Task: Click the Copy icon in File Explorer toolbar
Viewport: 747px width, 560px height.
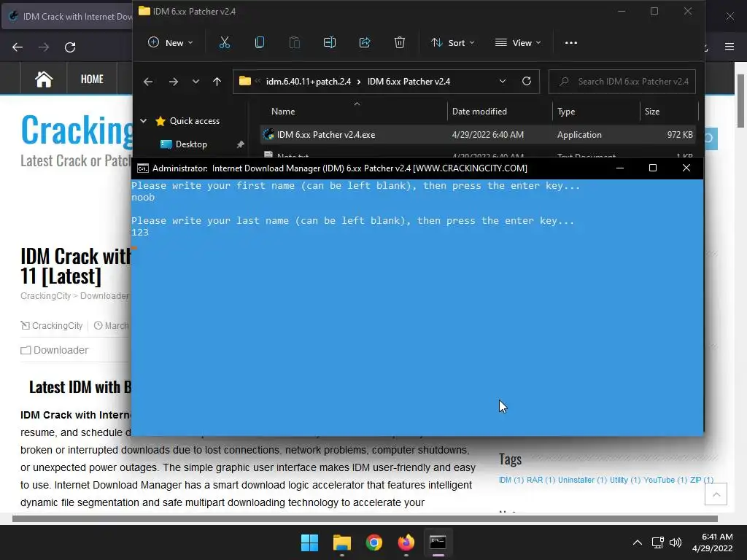Action: pyautogui.click(x=260, y=43)
